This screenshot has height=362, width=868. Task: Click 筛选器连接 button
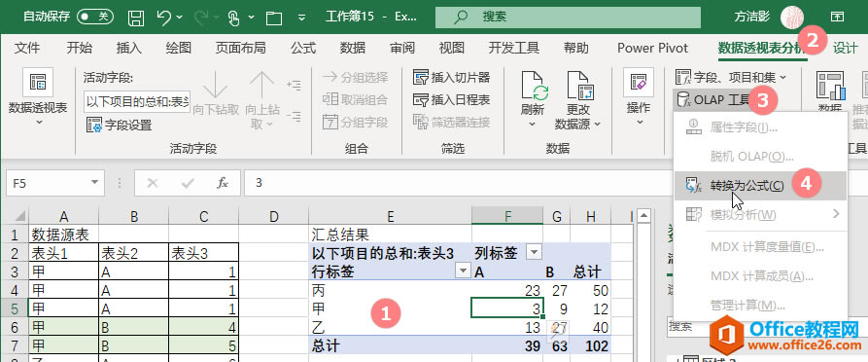(x=452, y=122)
